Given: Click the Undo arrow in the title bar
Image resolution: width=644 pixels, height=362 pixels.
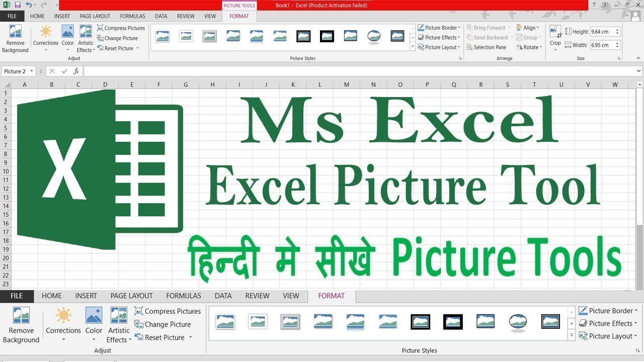Looking at the screenshot, I should [29, 5].
